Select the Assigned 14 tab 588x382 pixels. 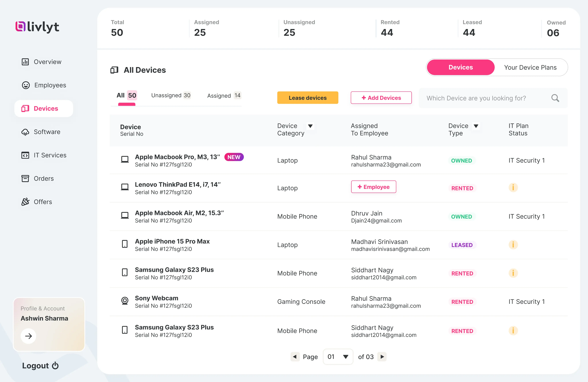[x=224, y=96]
